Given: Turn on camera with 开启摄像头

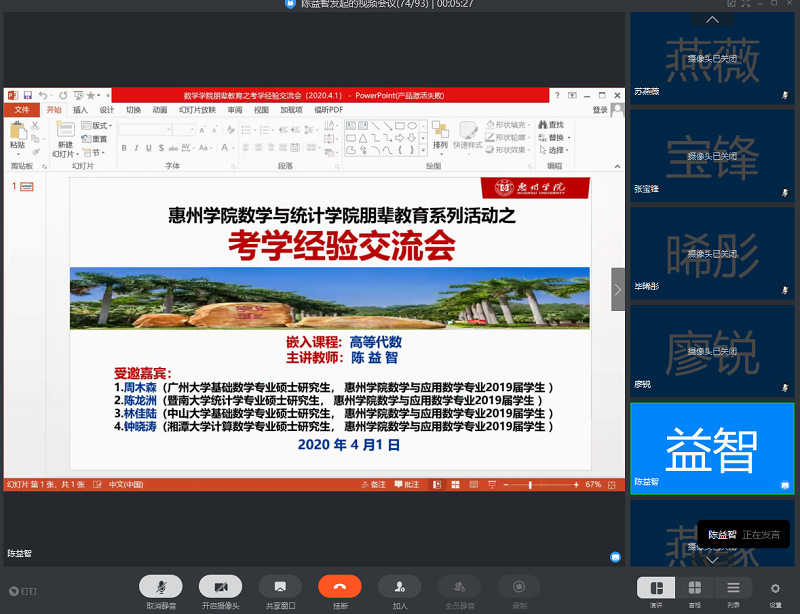Looking at the screenshot, I should (x=220, y=587).
